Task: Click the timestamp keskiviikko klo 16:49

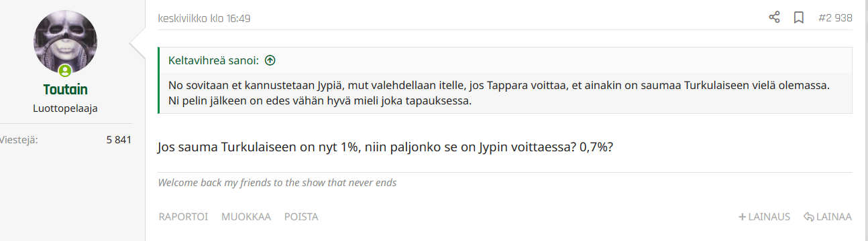Action: (204, 19)
